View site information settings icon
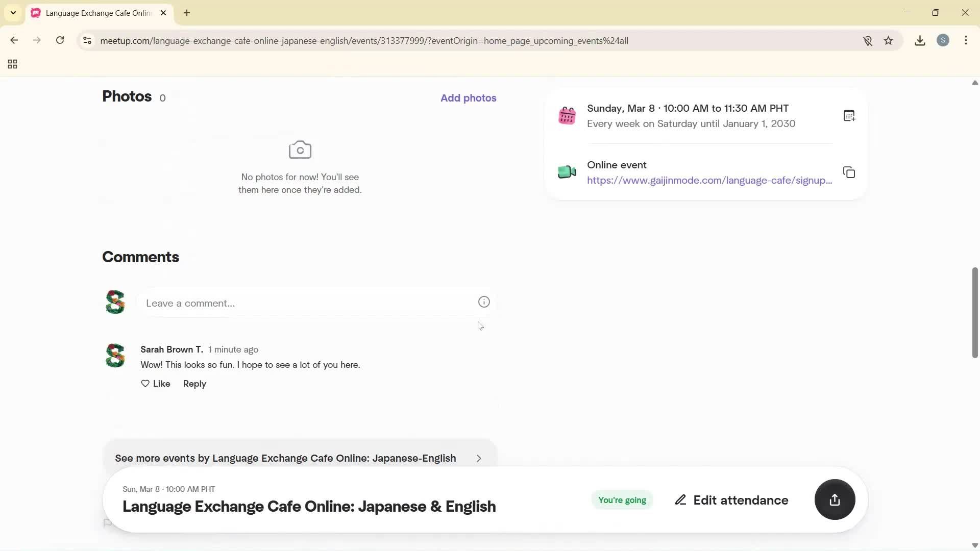980x551 pixels. [87, 41]
